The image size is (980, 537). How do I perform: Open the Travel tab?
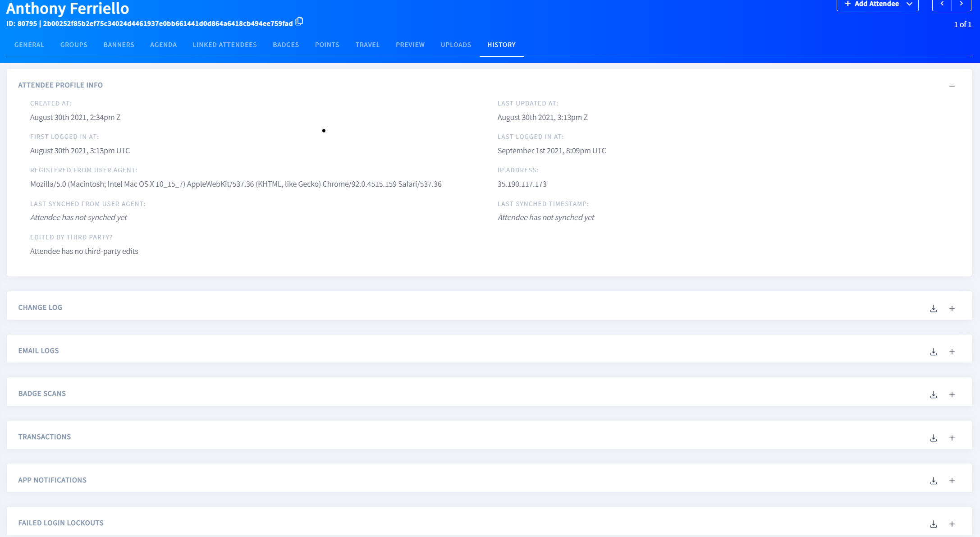(367, 45)
